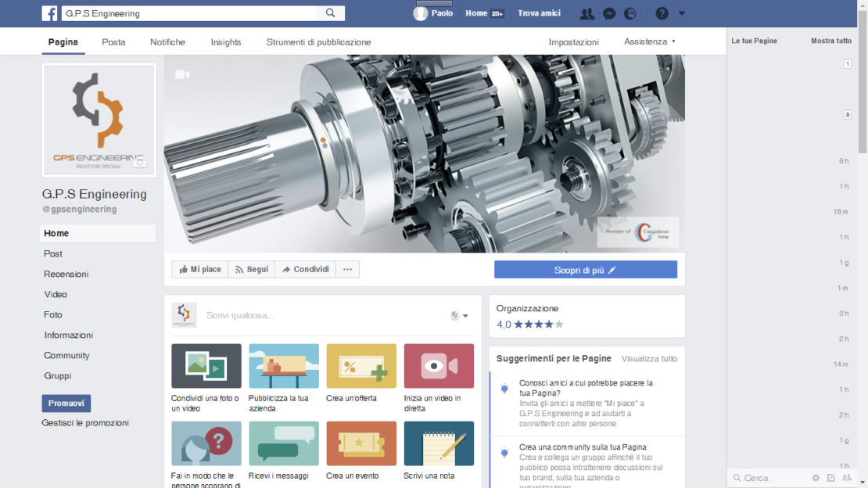This screenshot has height=488, width=868.
Task: Click camera icon on profile picture
Action: pyautogui.click(x=139, y=162)
